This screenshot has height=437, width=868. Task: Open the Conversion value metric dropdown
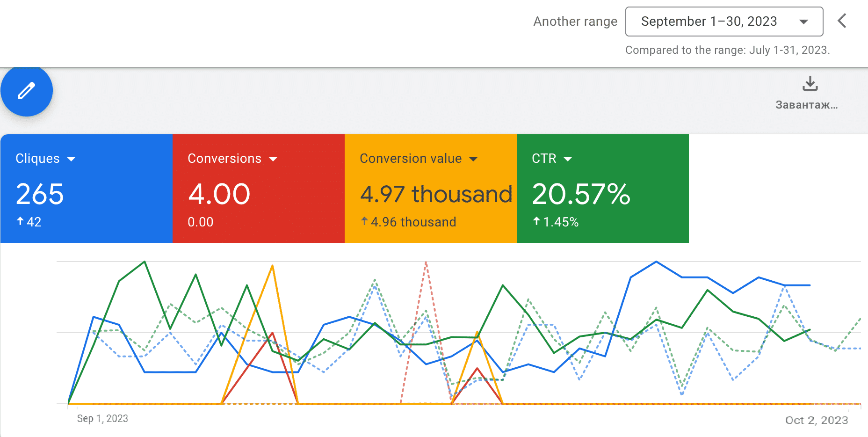pyautogui.click(x=474, y=159)
